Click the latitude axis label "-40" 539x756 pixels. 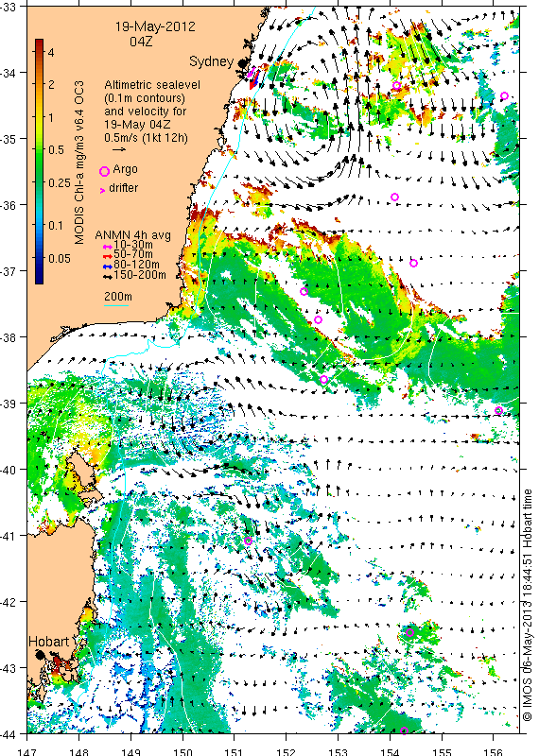point(9,470)
